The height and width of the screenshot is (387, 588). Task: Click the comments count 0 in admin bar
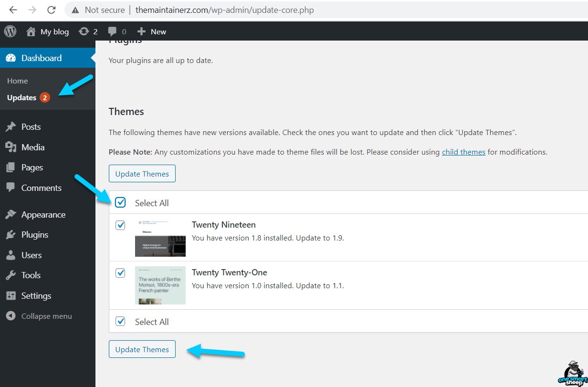coord(124,32)
